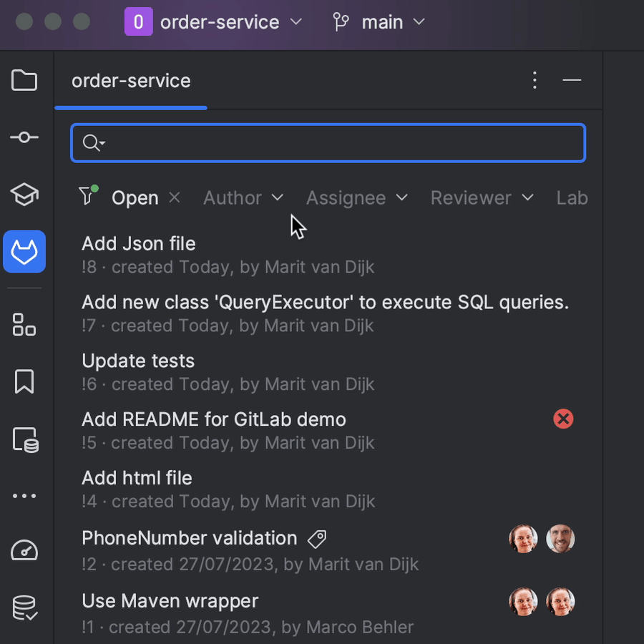Open the Profiler tool window

[x=24, y=550]
